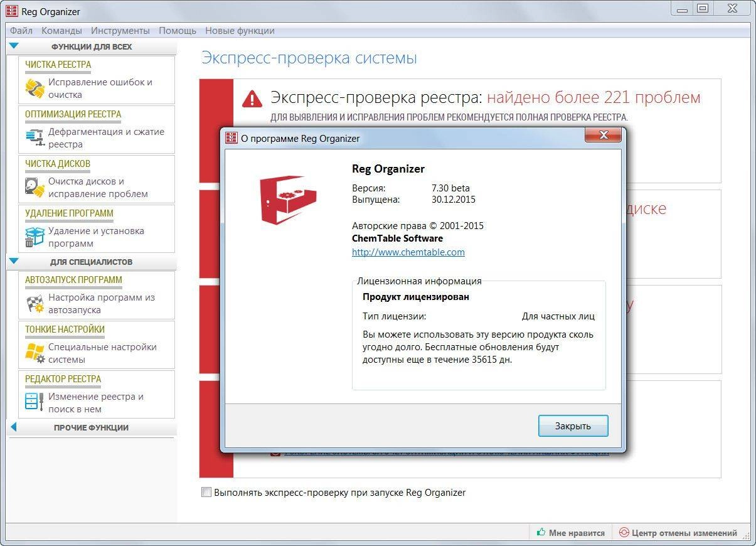756x546 pixels.
Task: Open the Новые функции menu
Action: [240, 31]
